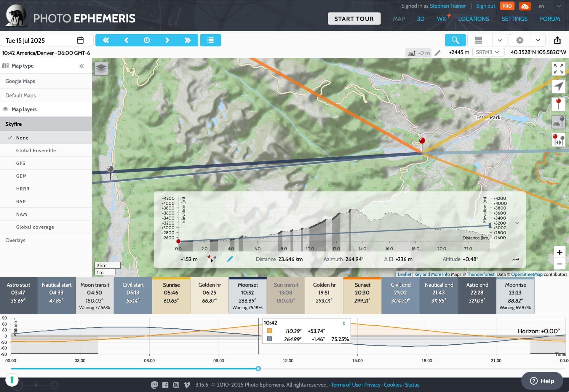Open the Stephen Trainor account link
The width and height of the screenshot is (569, 392).
[x=447, y=6]
